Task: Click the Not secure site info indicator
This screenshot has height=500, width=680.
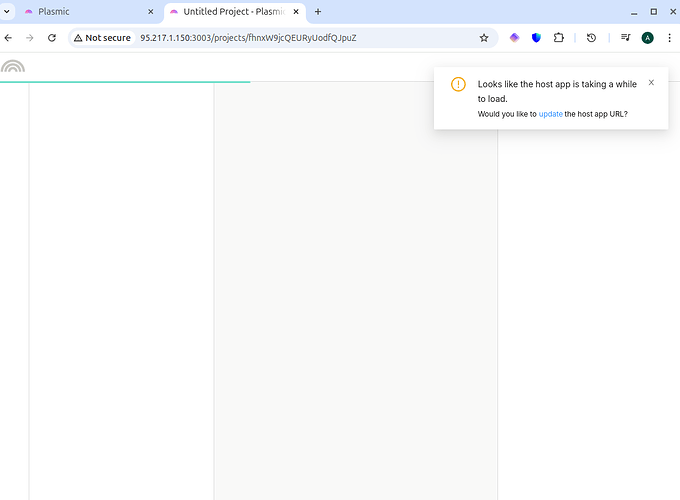Action: pyautogui.click(x=102, y=38)
